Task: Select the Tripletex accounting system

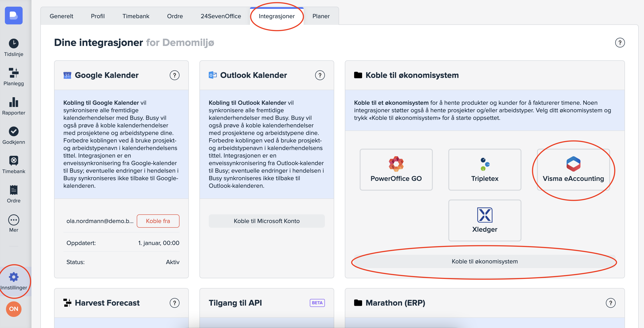Action: coord(484,170)
